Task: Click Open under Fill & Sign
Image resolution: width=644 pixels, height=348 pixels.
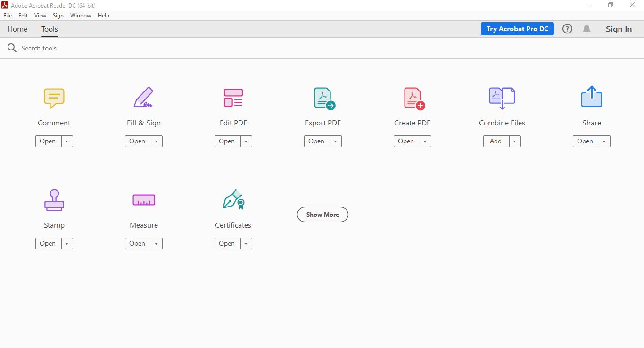Action: coord(138,141)
